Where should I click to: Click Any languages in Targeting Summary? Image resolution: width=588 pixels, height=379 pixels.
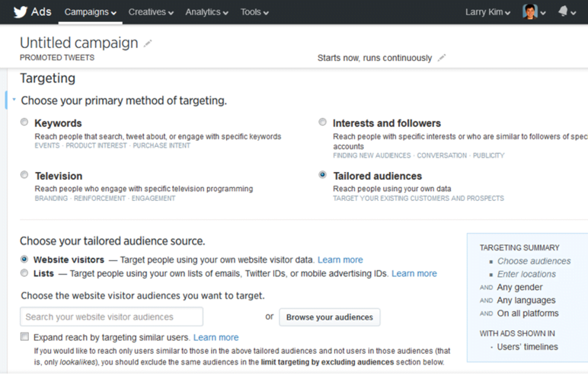[526, 301]
